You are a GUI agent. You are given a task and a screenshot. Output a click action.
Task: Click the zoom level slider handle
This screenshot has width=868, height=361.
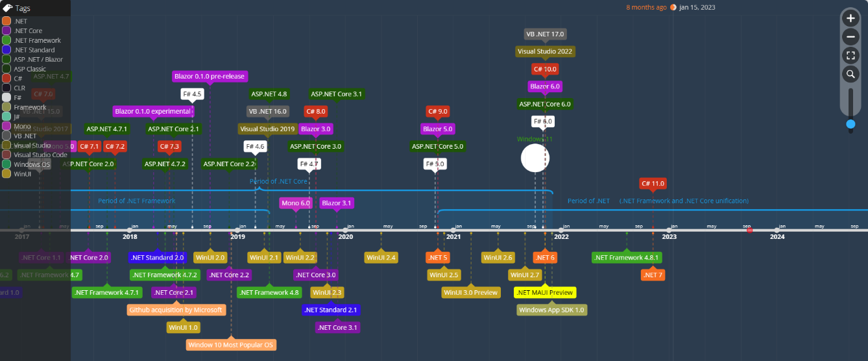[850, 123]
